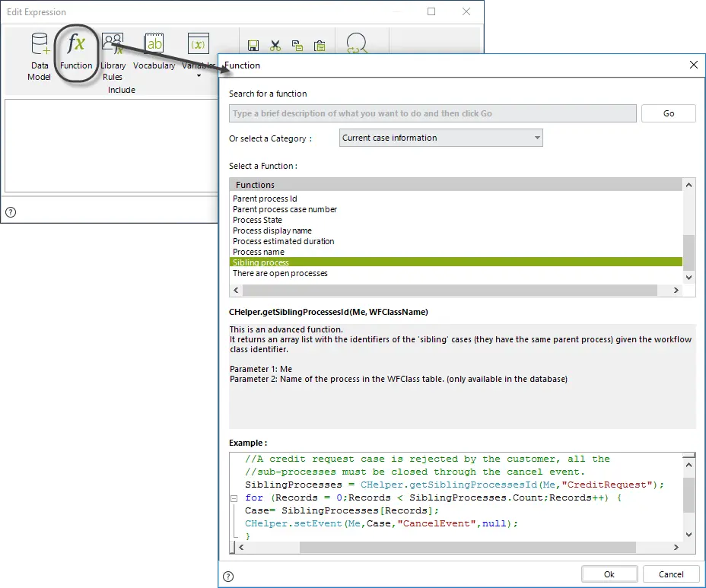This screenshot has height=588, width=706.
Task: Click the CHelper.getSiblingProcessesId signature text
Action: [328, 312]
